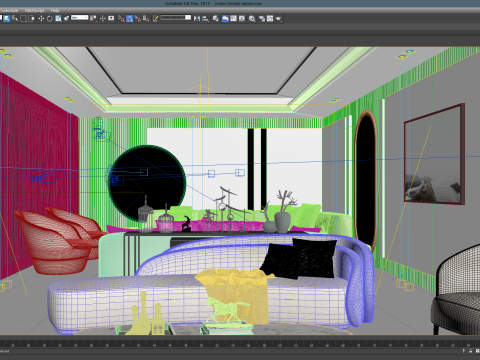The image size is (480, 360).
Task: Toggle the Ribbon display button
Action: coord(225,18)
